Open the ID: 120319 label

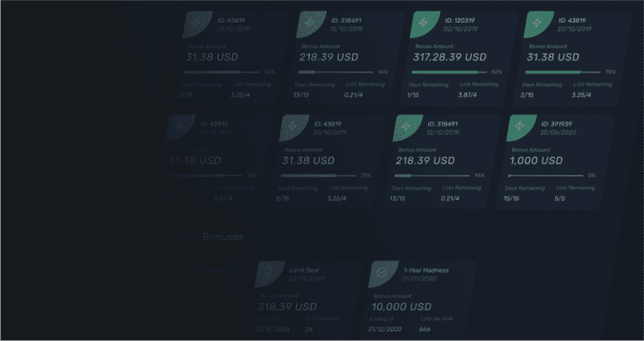[x=460, y=20]
